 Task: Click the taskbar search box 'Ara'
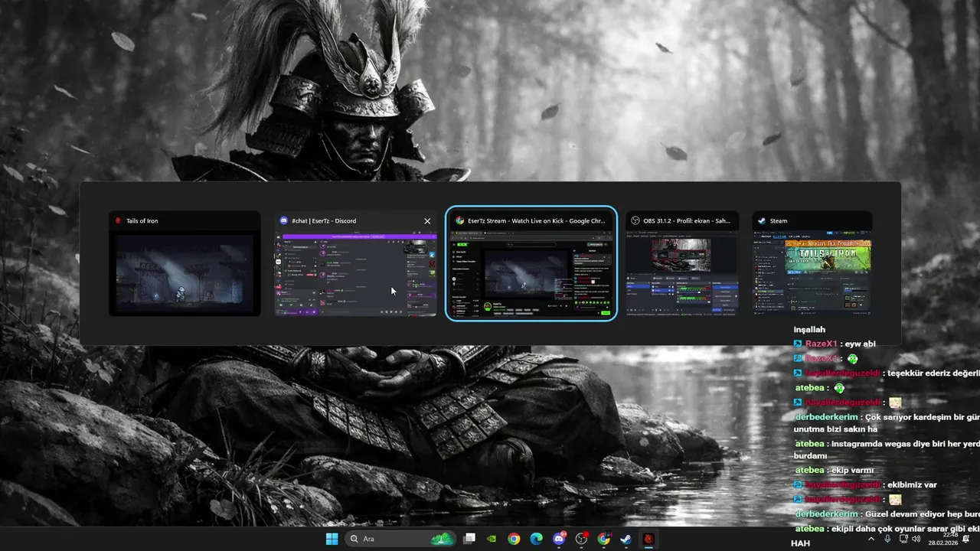(400, 539)
